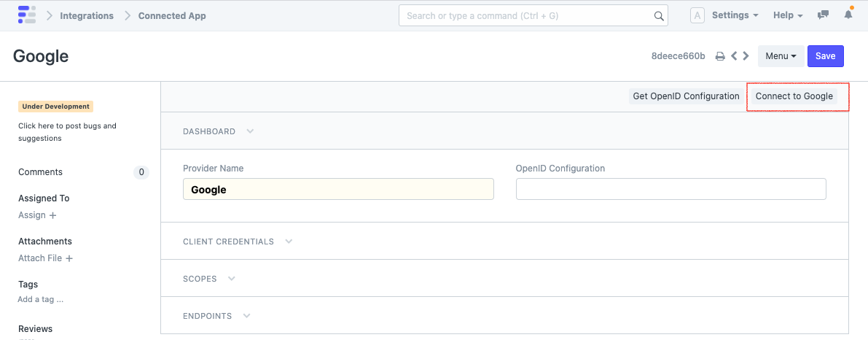Open the chat messages icon
This screenshot has height=340, width=868.
(824, 15)
